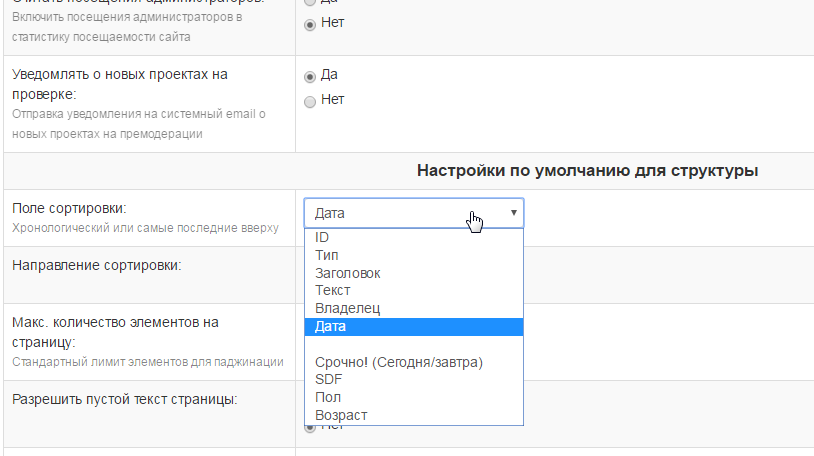Click 'Макс. количество элементов на страницу:' label

tap(115, 332)
